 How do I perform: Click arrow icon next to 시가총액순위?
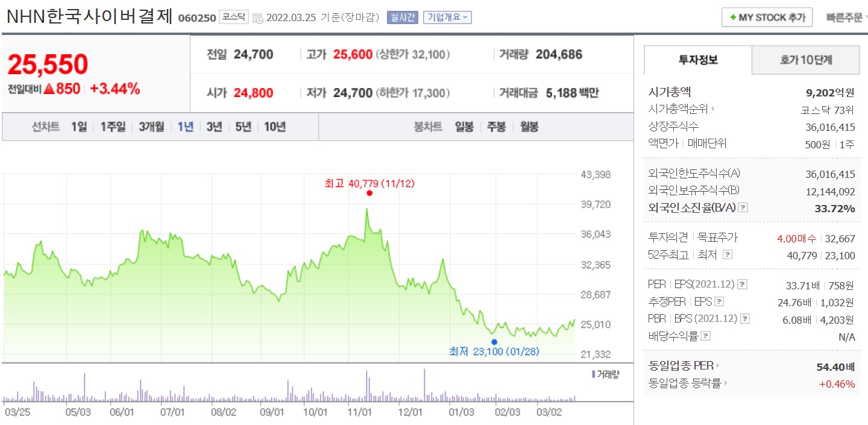(x=713, y=110)
